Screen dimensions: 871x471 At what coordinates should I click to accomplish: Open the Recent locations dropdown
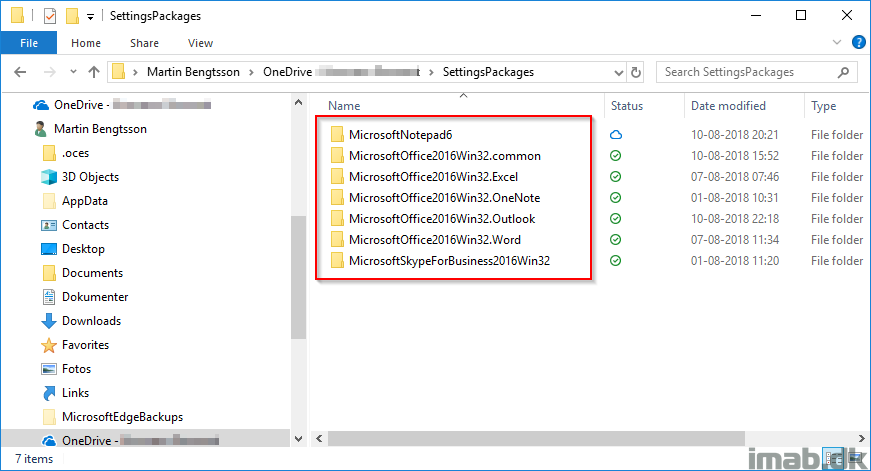73,72
